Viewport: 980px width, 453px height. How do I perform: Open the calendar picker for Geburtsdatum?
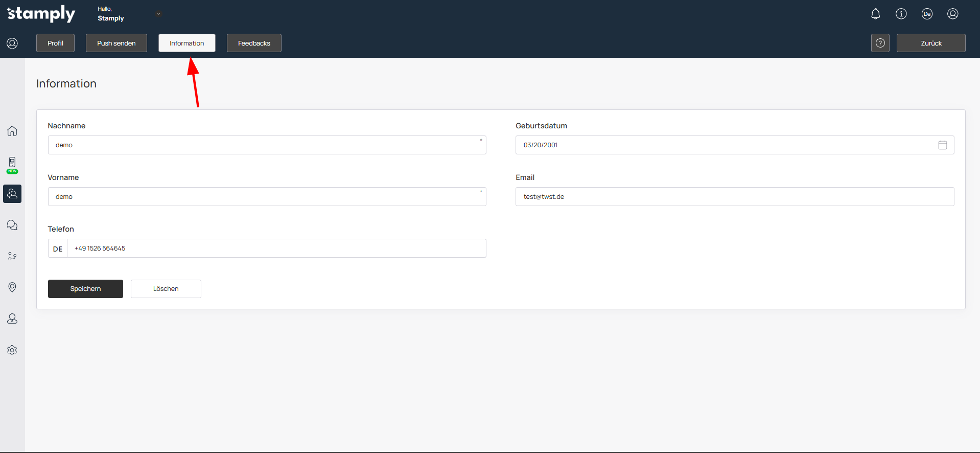(942, 145)
